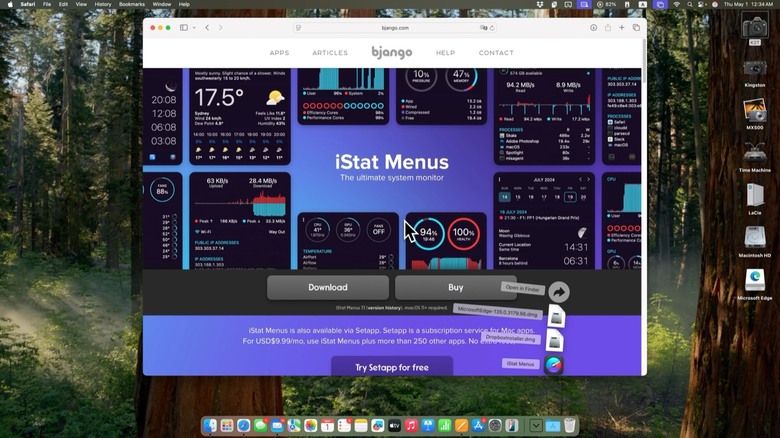Show Safari downloads button
The height and width of the screenshot is (438, 780).
593,28
